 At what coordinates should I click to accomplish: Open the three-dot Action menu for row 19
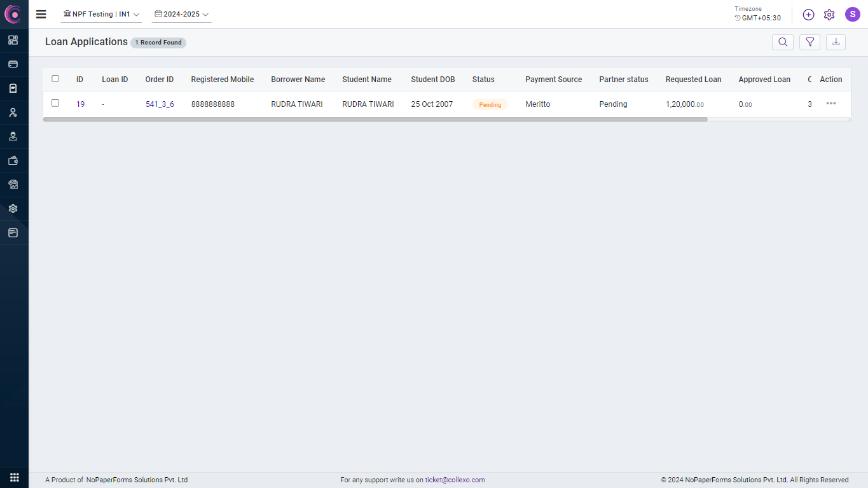(830, 104)
